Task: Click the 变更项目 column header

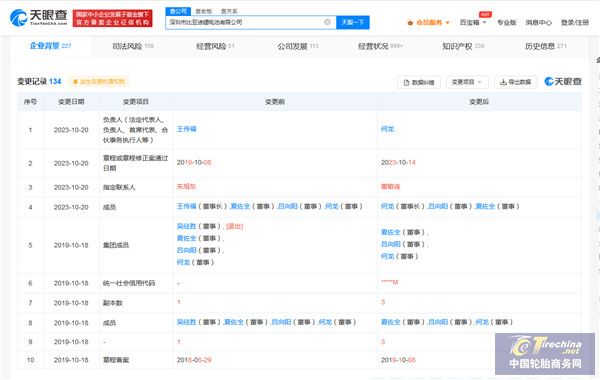Action: pos(136,102)
